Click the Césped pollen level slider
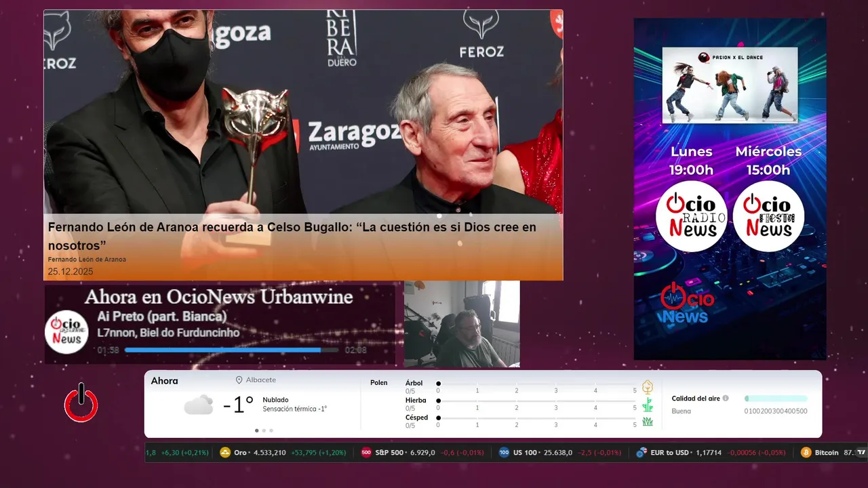Screen dimensions: 868x488 [536, 418]
